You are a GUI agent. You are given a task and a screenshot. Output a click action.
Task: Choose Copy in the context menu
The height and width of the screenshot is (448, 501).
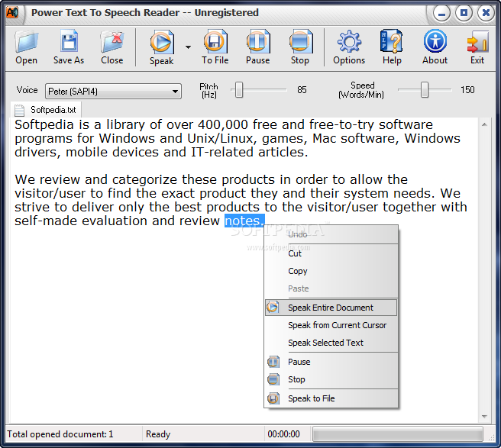coord(331,271)
